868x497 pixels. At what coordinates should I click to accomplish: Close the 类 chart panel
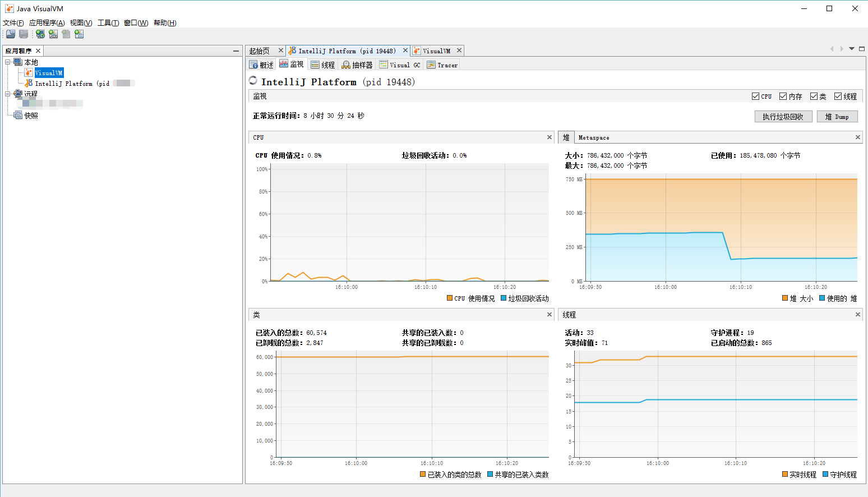tap(550, 315)
